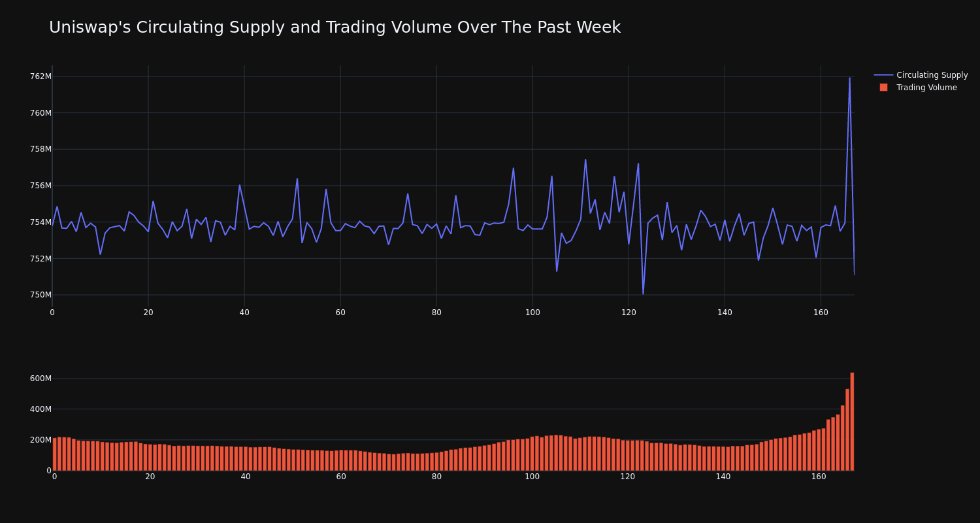Screen dimensions: 980x523
Task: Click the 750M y-axis label
Action: pyautogui.click(x=41, y=295)
